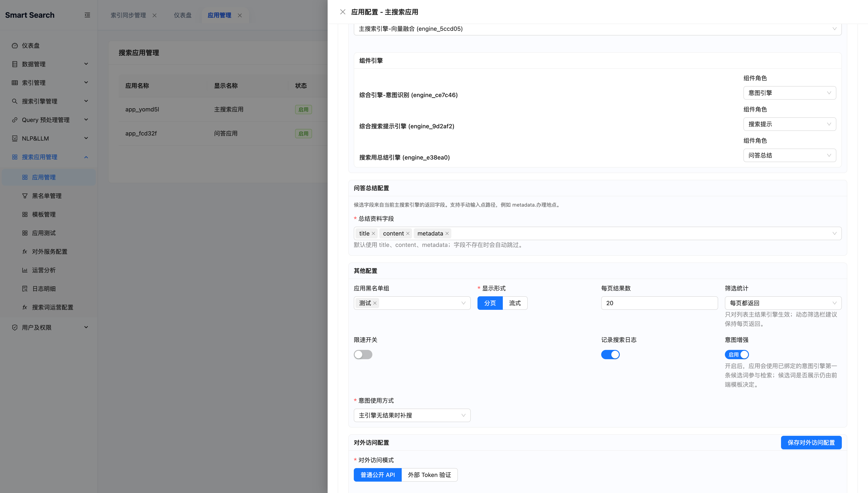The image size is (868, 493).
Task: Expand the 用户及权限 sidebar menu
Action: coord(86,327)
